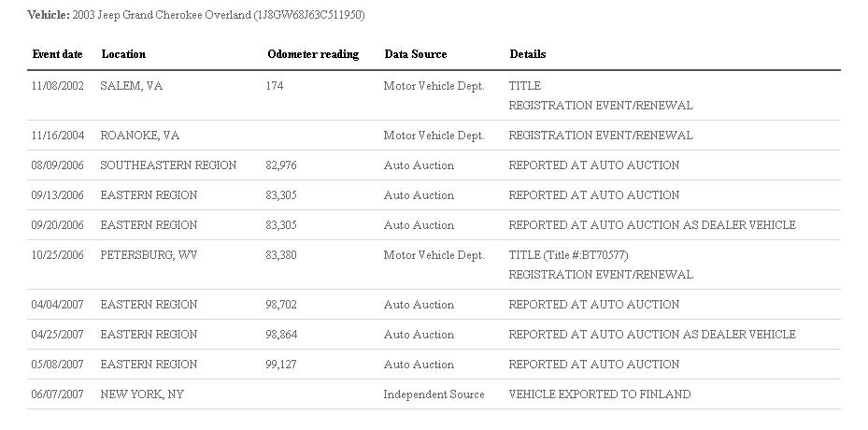
Task: Select the vehicle VIN text 1J8GW68J63C511950
Action: click(x=309, y=15)
